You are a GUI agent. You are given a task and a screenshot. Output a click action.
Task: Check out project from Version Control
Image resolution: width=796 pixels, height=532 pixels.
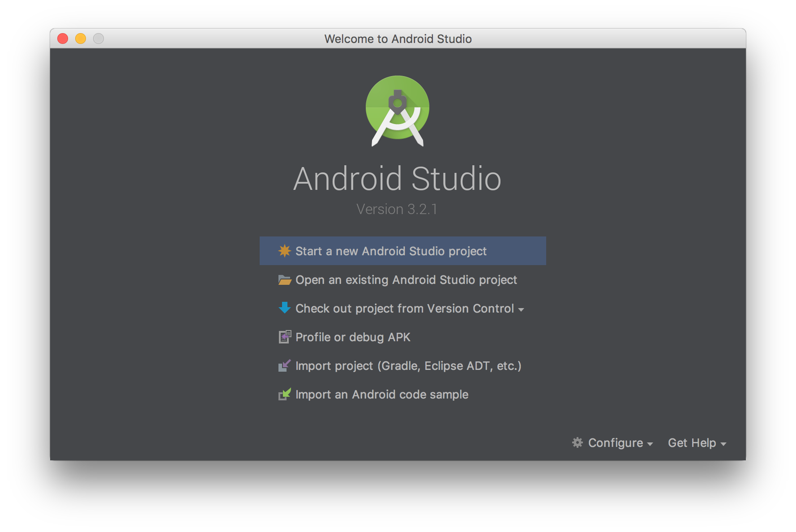coord(402,309)
